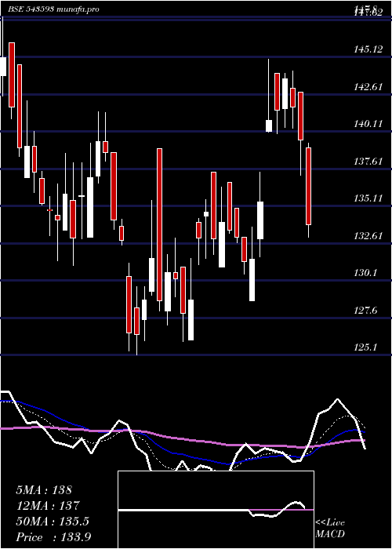
Task: Click the 135.11 price axis label
Action: [368, 198]
